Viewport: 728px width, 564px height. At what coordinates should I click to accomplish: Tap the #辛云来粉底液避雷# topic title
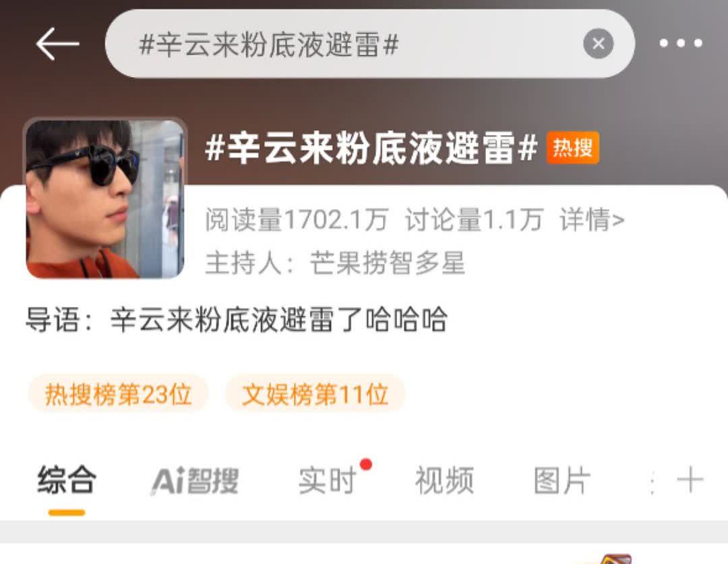[x=371, y=148]
